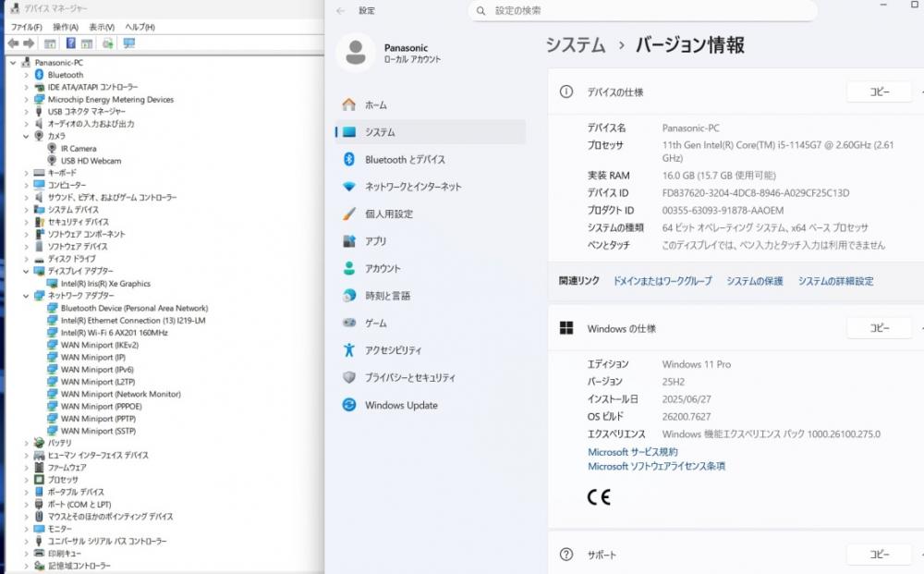This screenshot has width=924, height=574.
Task: Click the ファームウェア category icon
Action: [39, 468]
